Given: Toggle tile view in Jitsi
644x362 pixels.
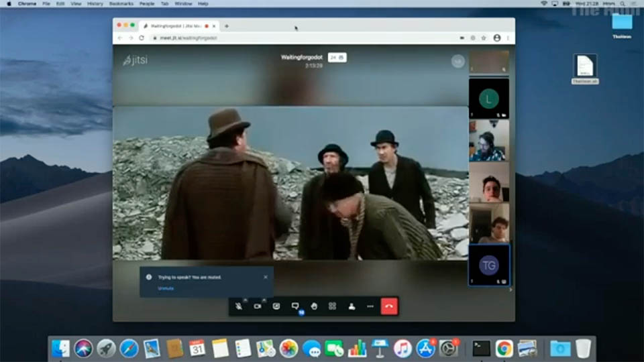Looking at the screenshot, I should pyautogui.click(x=332, y=306).
